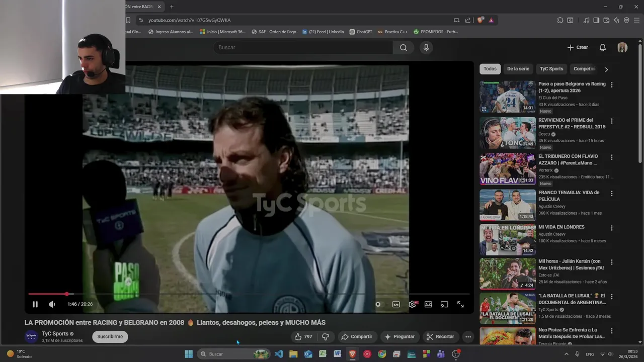Screen dimensions: 644x362
Task: Like the video with thumbs up
Action: 303,337
